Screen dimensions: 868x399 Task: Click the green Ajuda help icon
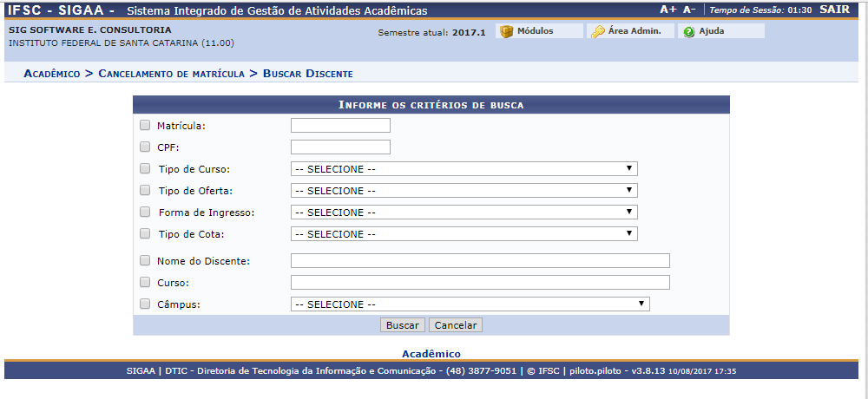[689, 31]
